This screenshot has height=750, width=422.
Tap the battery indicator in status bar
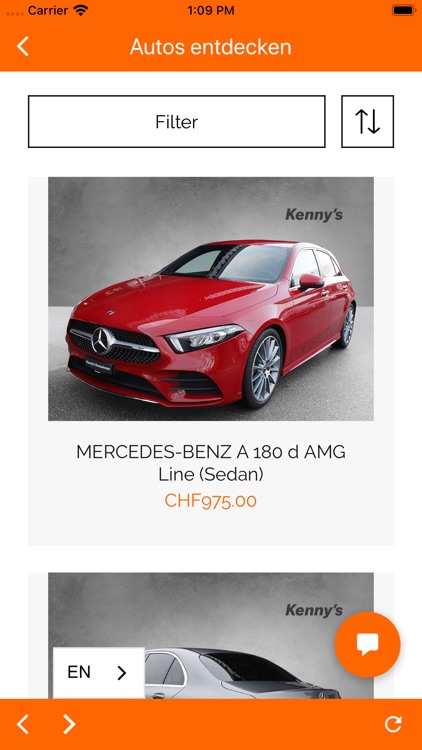coord(403,10)
